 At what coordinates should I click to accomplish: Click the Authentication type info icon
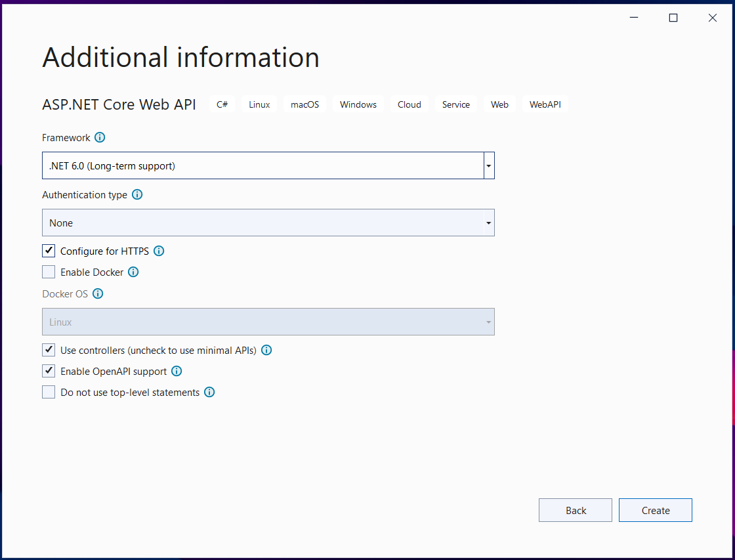pyautogui.click(x=137, y=194)
